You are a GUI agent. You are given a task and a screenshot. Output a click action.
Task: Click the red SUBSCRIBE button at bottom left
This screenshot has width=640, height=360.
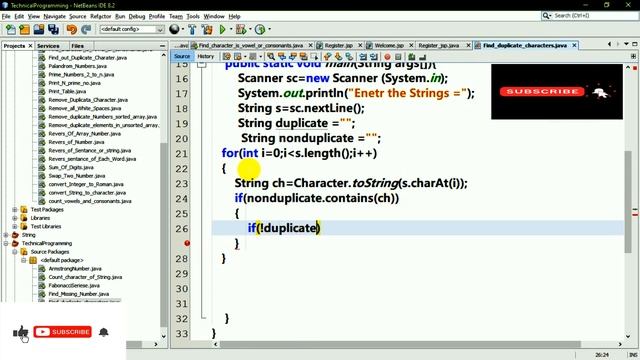[62, 332]
